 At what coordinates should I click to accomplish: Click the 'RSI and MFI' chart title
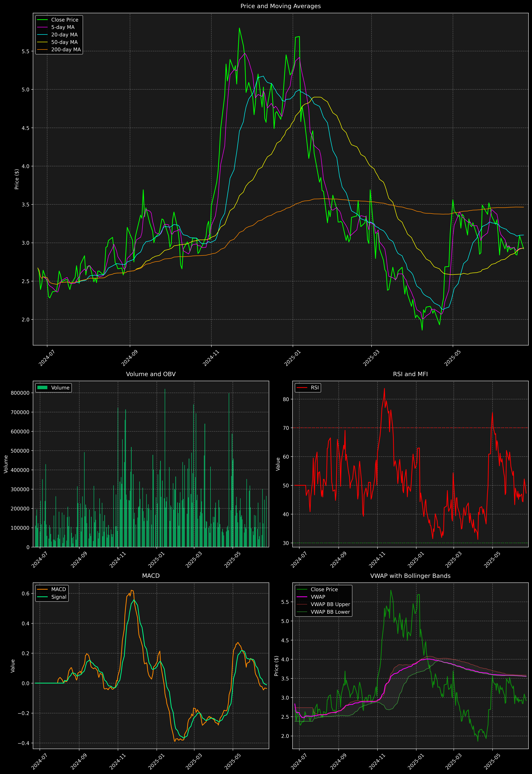pos(410,374)
